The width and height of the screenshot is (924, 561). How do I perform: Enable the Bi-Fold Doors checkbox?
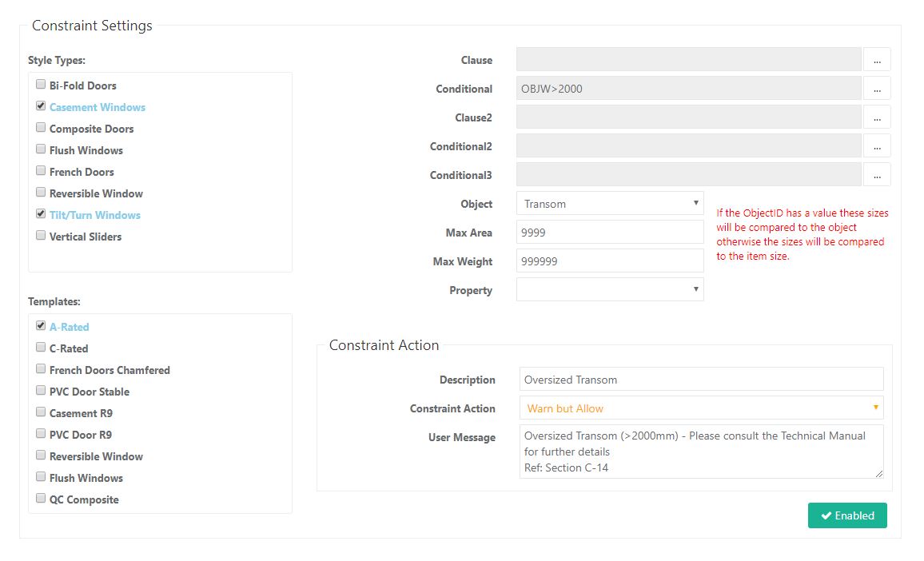[x=41, y=84]
